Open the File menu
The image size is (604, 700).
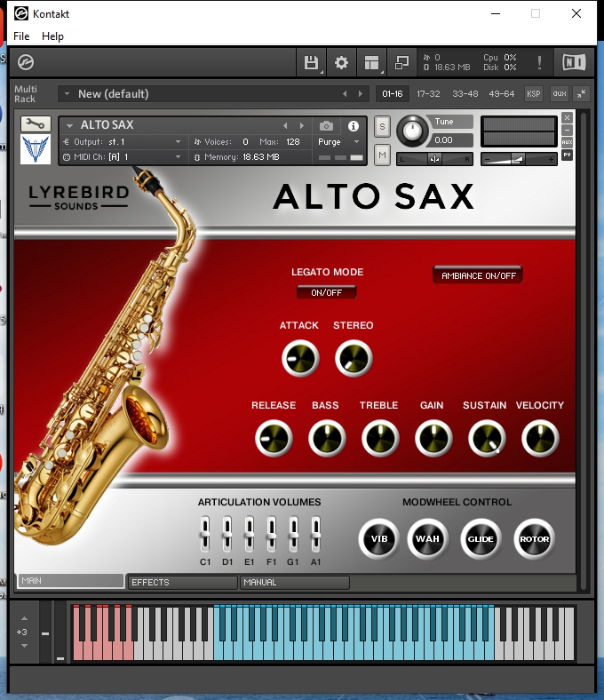(21, 36)
